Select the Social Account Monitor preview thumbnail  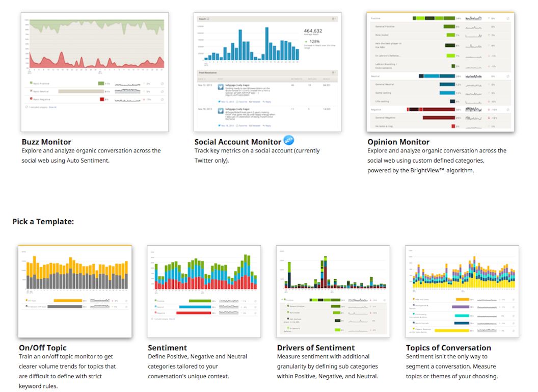tap(267, 72)
